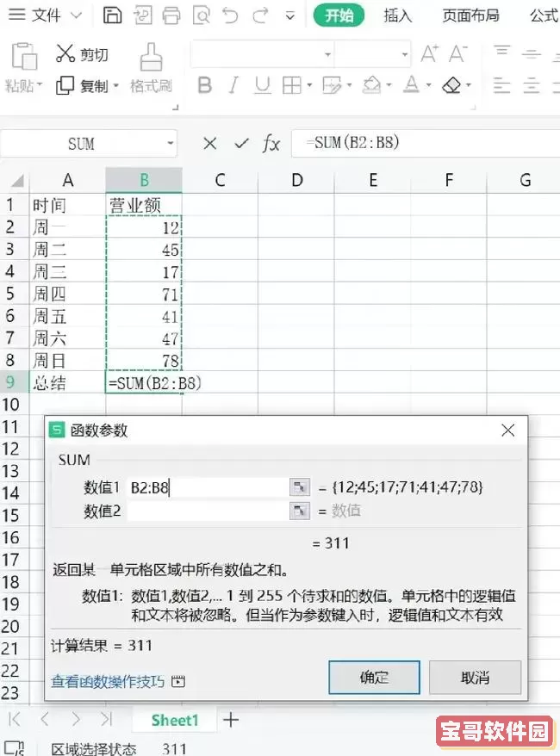This screenshot has width=560, height=756.
Task: Select row 9 header
Action: 15,381
